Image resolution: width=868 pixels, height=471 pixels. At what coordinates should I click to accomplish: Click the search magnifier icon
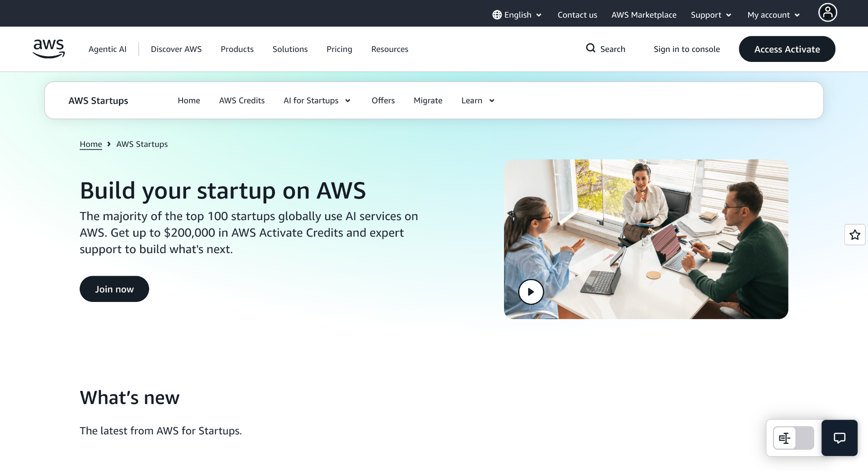[590, 48]
